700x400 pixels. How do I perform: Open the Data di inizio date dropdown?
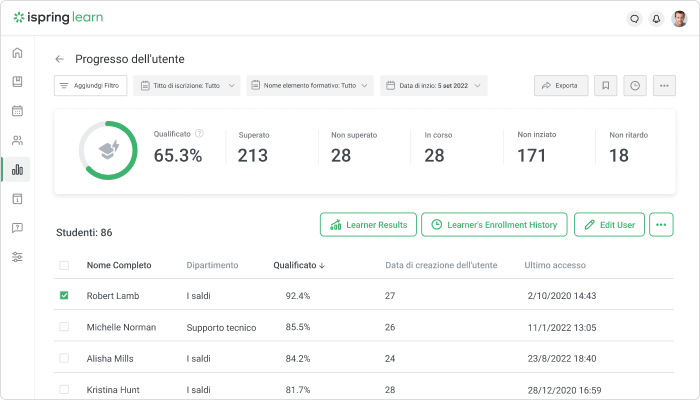(x=434, y=86)
